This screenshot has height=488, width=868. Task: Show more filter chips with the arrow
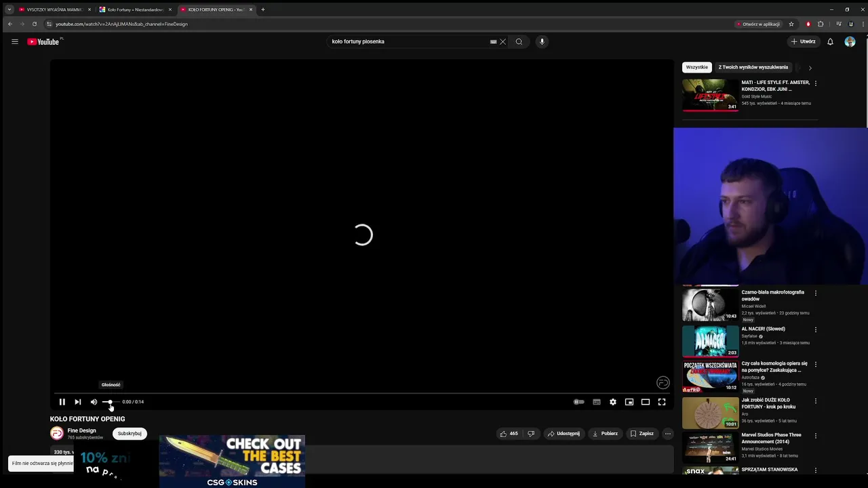810,68
